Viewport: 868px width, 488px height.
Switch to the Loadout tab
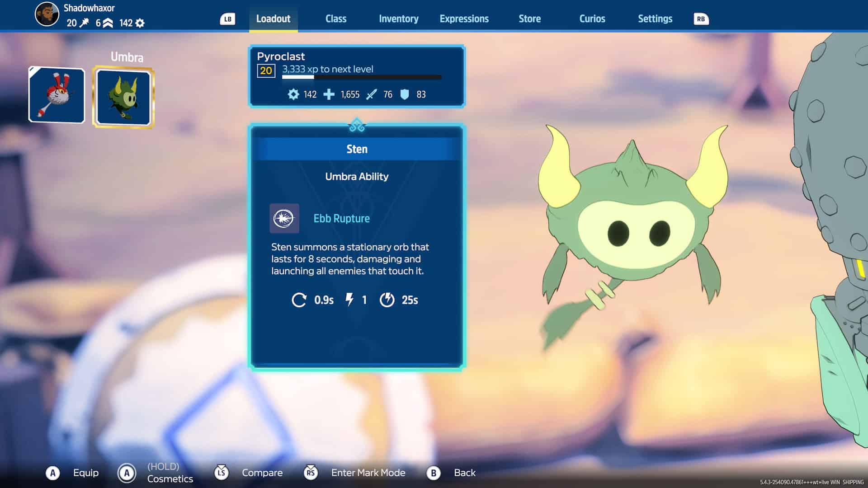coord(273,19)
